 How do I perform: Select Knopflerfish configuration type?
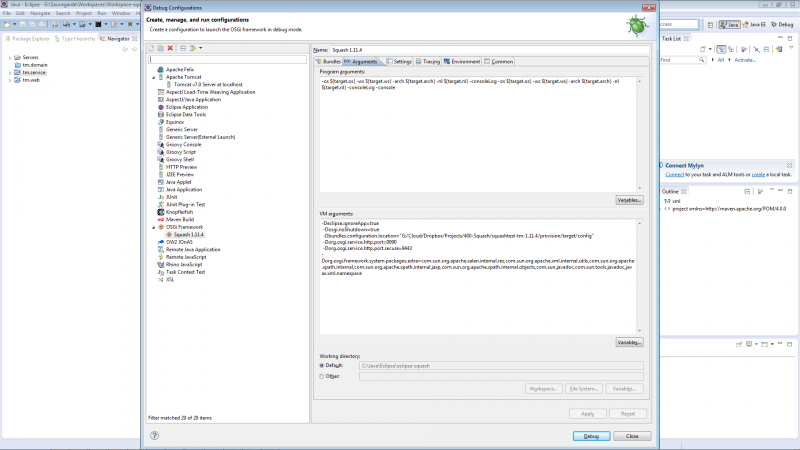click(179, 212)
